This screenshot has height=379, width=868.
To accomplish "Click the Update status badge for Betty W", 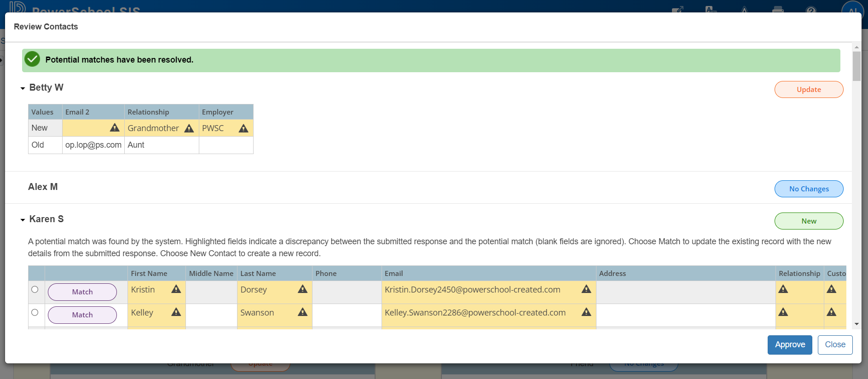I will click(809, 90).
